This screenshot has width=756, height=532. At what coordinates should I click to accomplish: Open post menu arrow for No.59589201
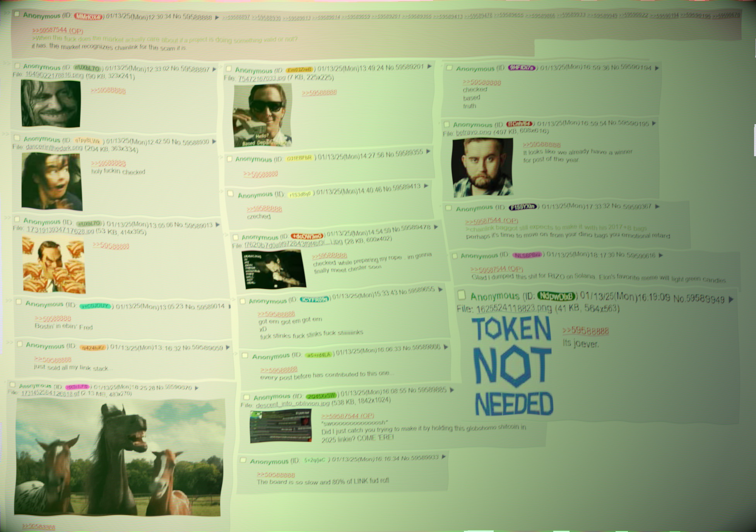pos(429,67)
